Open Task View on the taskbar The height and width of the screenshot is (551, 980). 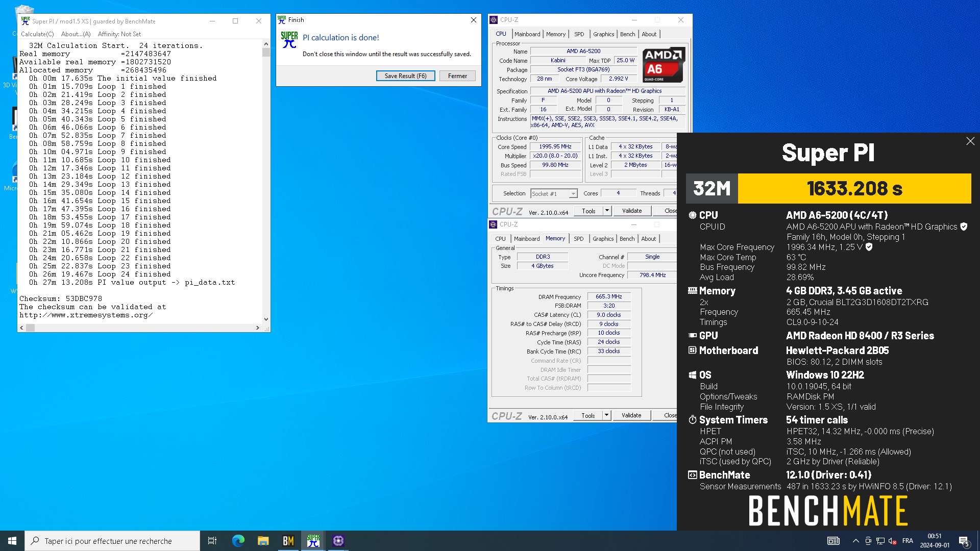tap(212, 541)
